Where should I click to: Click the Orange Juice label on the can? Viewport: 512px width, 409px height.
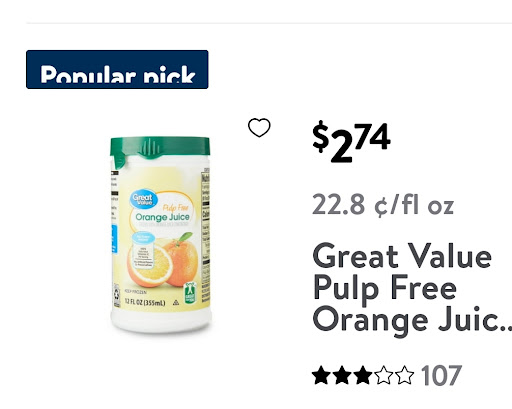click(162, 217)
